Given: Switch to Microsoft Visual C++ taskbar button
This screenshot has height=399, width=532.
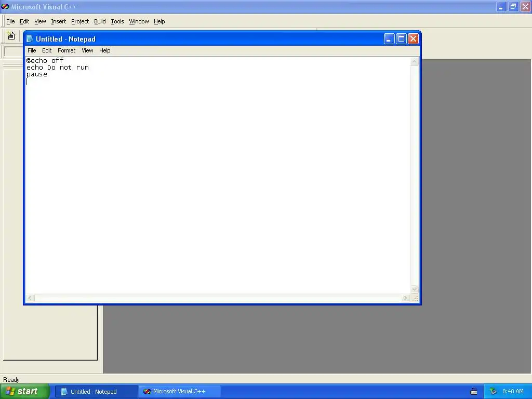Looking at the screenshot, I should (180, 392).
